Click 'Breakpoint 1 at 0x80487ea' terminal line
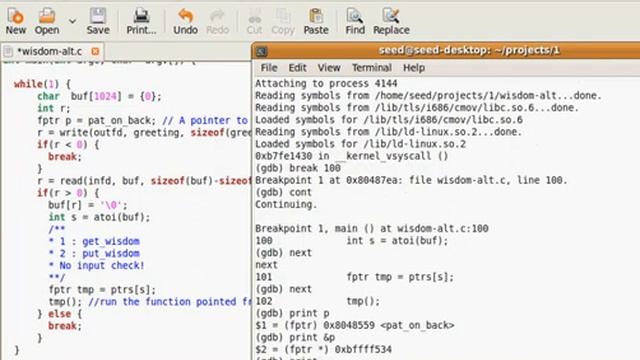The height and width of the screenshot is (360, 640). point(411,180)
